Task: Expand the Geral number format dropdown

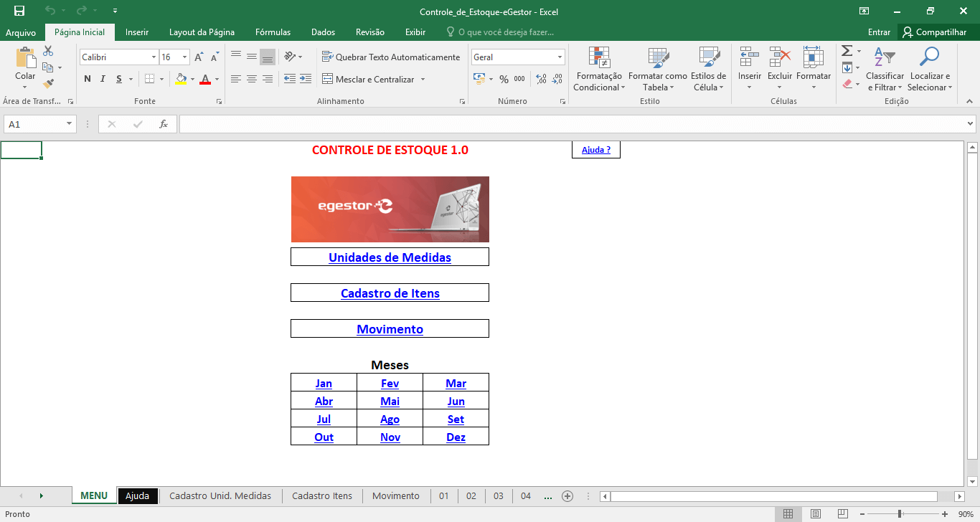Action: (560, 57)
